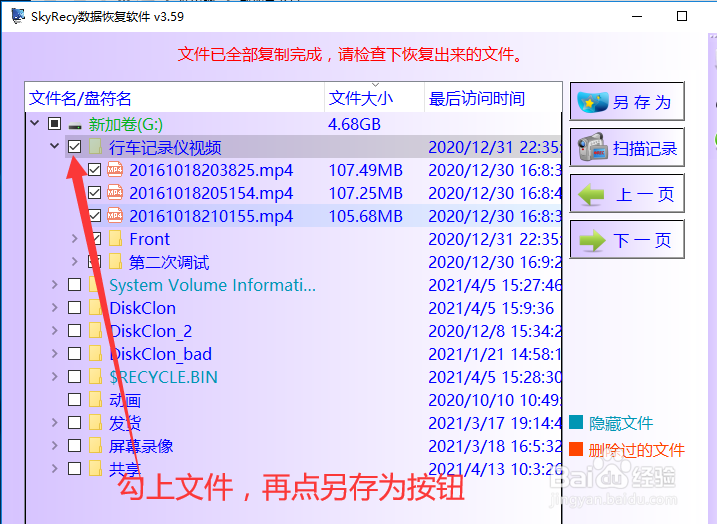Expand the Front folder
Viewport: 717px width, 524px height.
75,238
